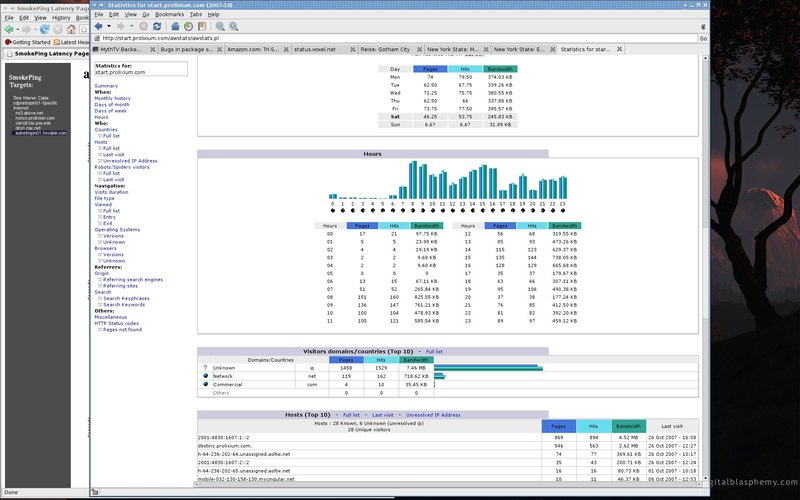Click Firefox green Back arrow in SmokePing window
The height and width of the screenshot is (500, 800).
click(9, 30)
